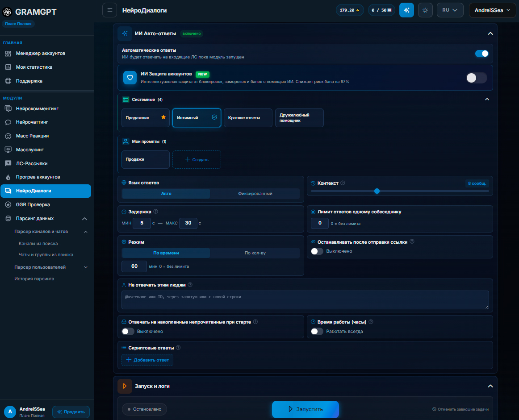Click Создать to add a prompt
This screenshot has width=519, height=420.
(197, 159)
